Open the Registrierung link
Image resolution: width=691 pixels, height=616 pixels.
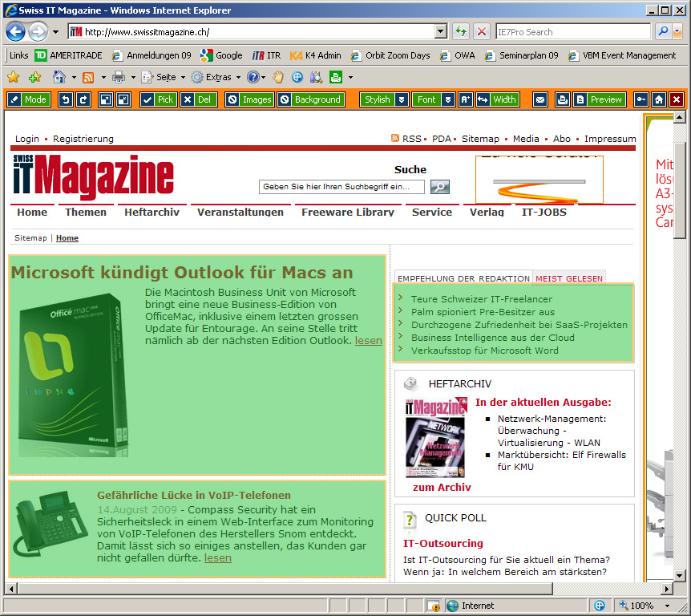83,139
